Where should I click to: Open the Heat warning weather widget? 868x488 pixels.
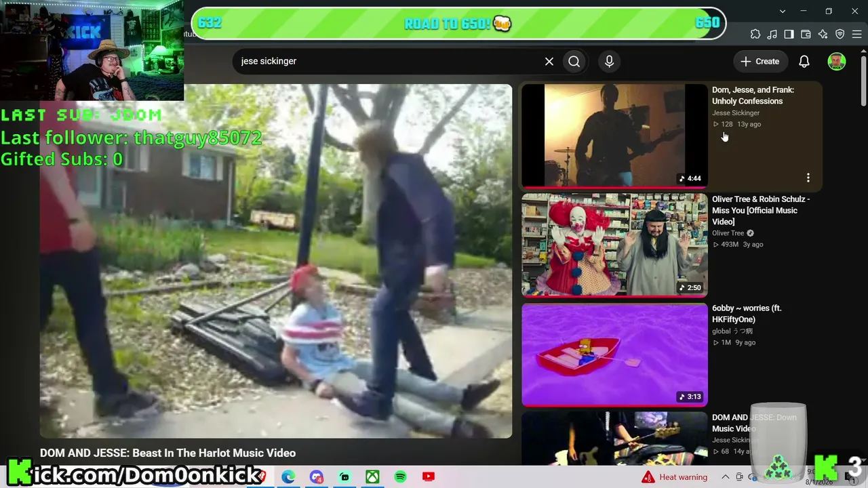(x=675, y=477)
